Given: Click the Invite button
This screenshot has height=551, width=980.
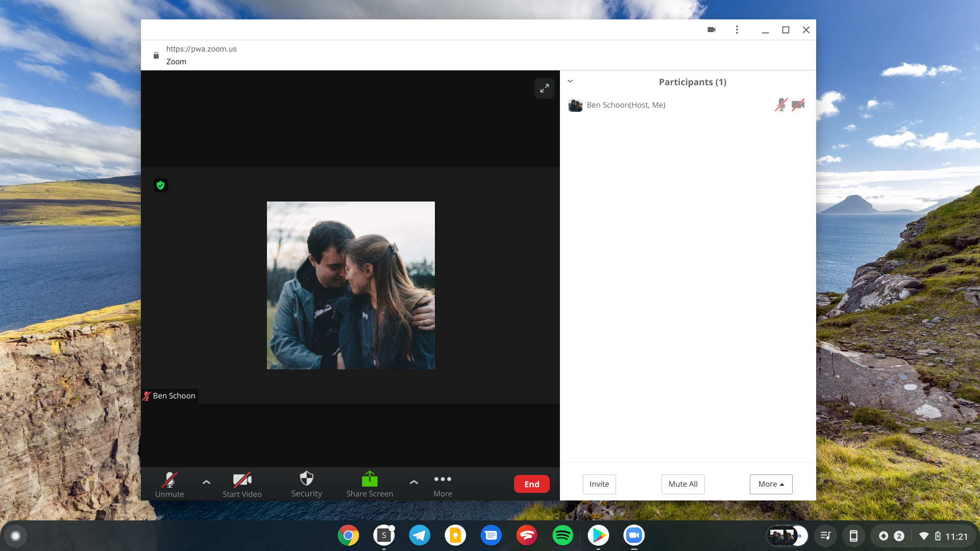Looking at the screenshot, I should (x=599, y=484).
